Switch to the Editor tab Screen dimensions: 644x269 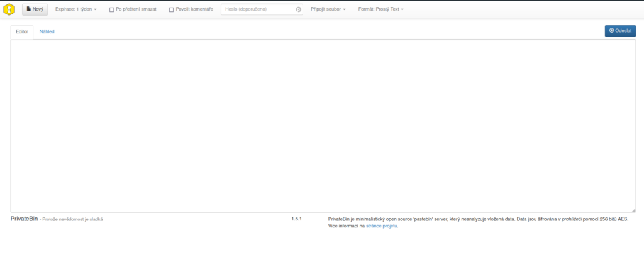click(22, 31)
